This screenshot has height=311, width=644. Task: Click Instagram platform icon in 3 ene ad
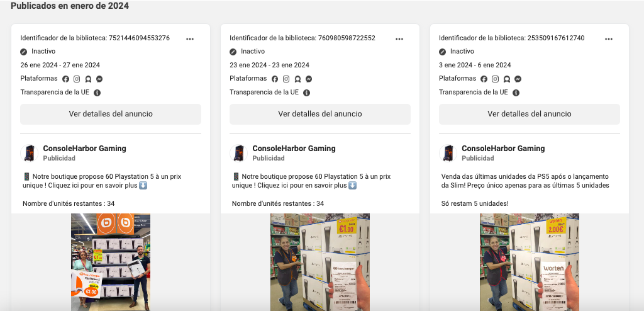point(496,79)
